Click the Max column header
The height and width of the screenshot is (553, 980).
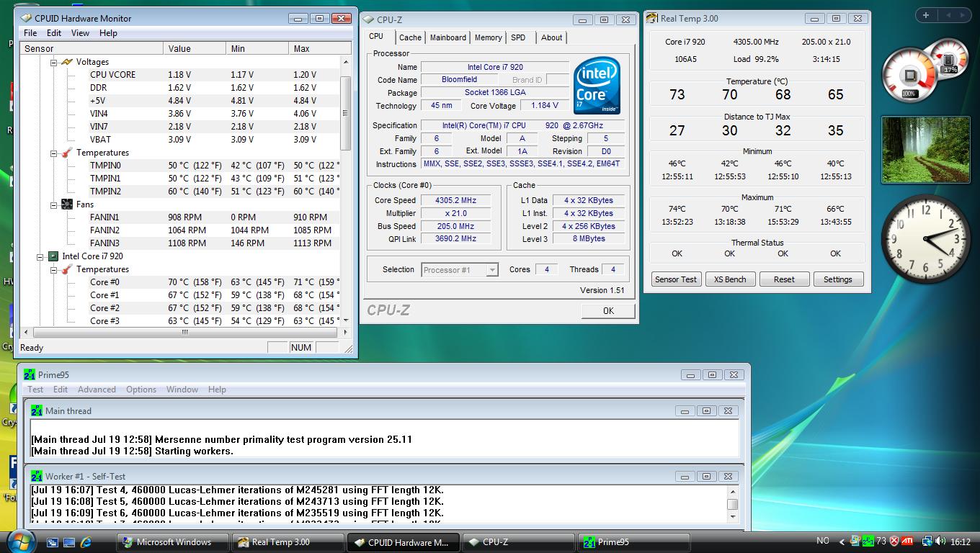click(320, 48)
